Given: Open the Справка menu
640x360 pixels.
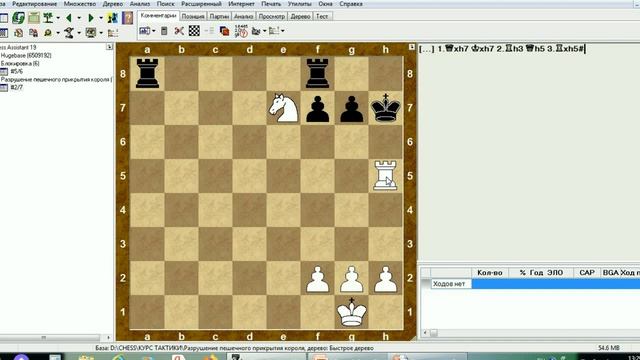Looking at the screenshot, I should (x=351, y=4).
